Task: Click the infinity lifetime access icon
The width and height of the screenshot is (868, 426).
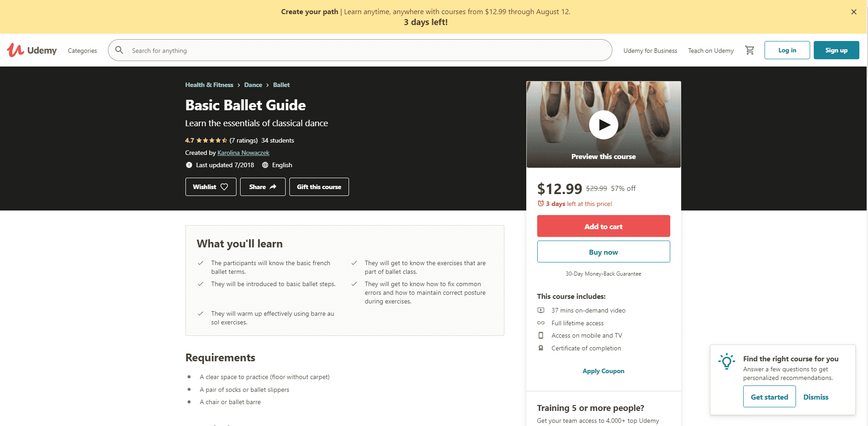Action: click(x=541, y=323)
